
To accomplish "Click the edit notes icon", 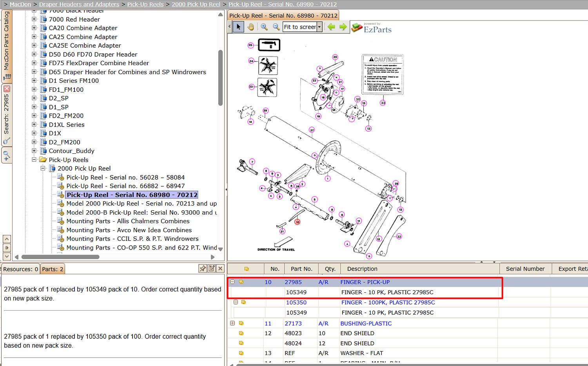I will click(x=212, y=268).
